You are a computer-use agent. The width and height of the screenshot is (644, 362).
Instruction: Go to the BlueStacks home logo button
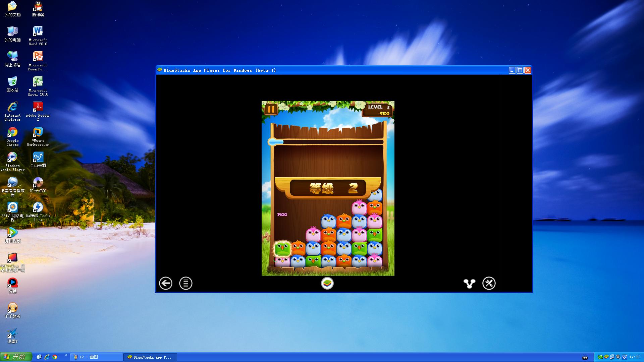click(x=327, y=283)
